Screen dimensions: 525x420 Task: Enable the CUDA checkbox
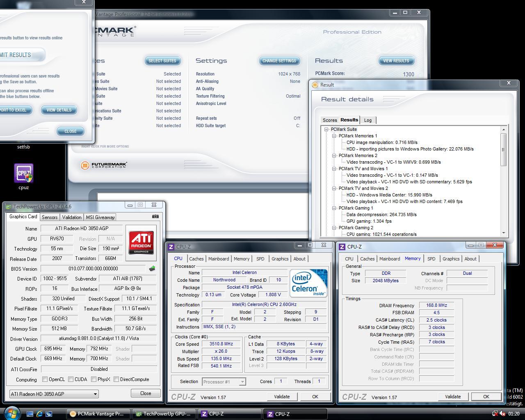pos(71,379)
